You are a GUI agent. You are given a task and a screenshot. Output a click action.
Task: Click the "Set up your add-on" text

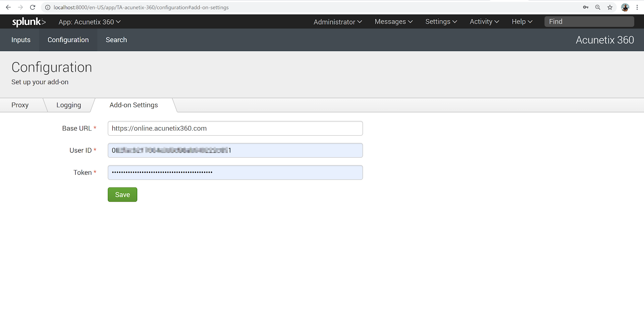pos(40,82)
